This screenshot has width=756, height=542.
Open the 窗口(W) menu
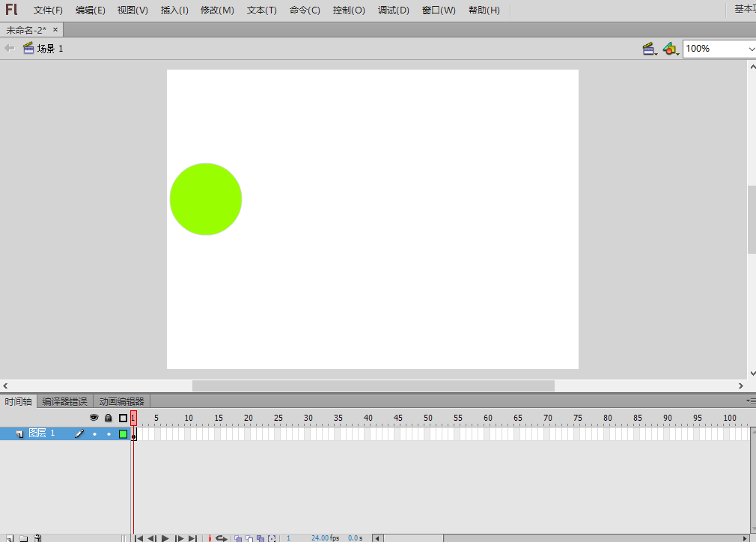click(x=439, y=10)
